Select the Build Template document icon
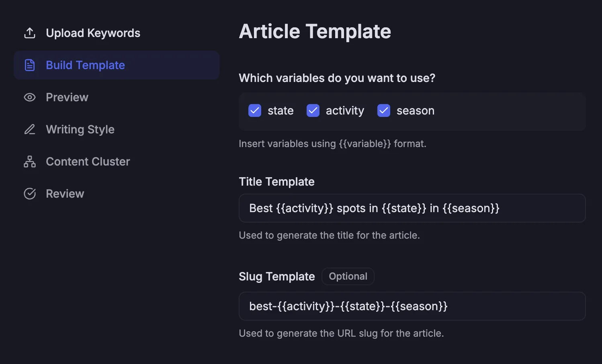The height and width of the screenshot is (364, 602). click(30, 65)
